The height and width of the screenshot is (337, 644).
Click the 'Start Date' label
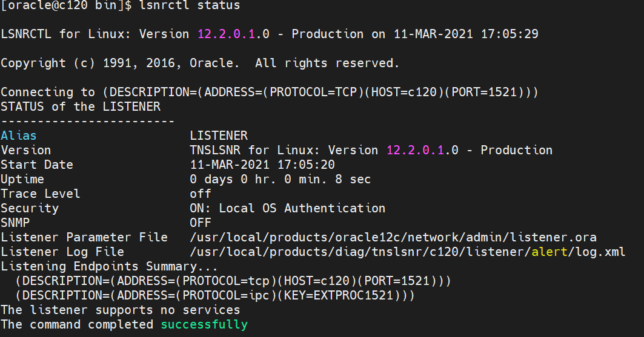[36, 165]
